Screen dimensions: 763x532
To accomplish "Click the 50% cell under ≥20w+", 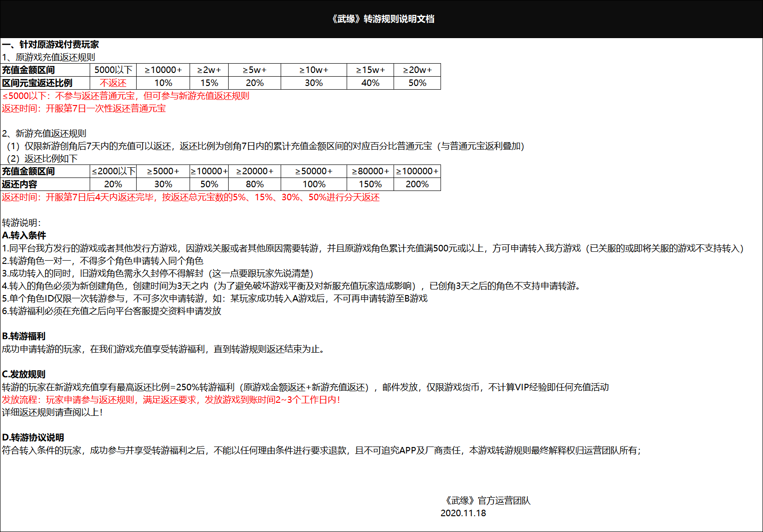I will pos(417,83).
